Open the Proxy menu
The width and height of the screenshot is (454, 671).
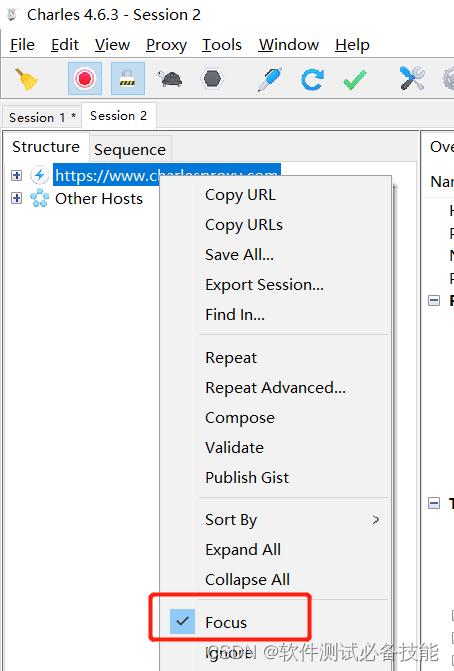pyautogui.click(x=166, y=45)
